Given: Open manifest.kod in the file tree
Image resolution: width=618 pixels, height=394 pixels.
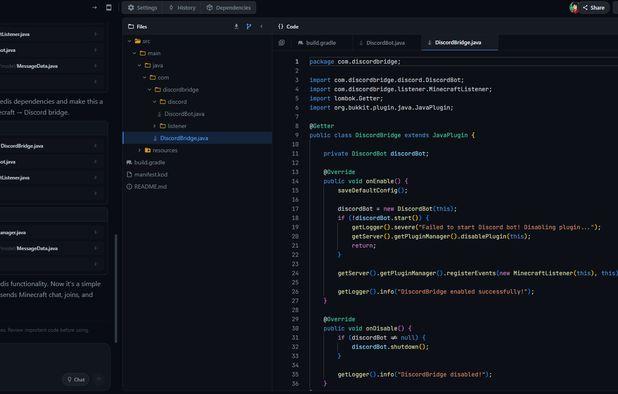Looking at the screenshot, I should (x=151, y=175).
